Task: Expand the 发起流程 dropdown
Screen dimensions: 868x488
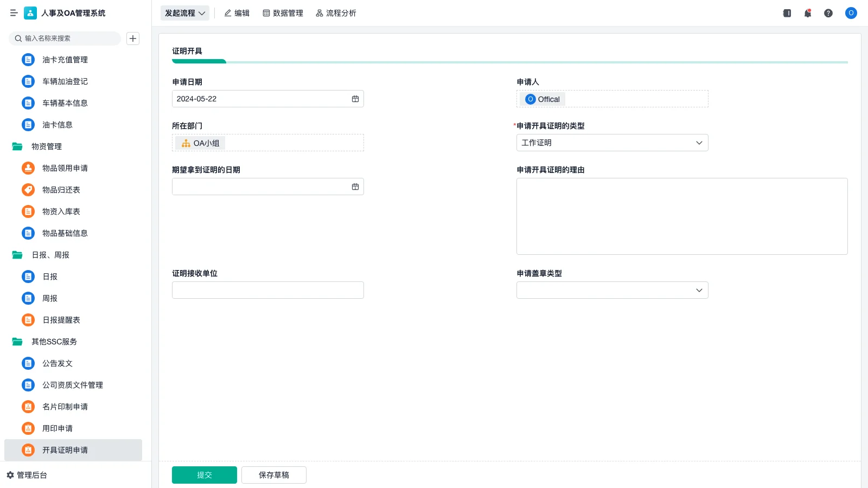Action: pos(185,13)
